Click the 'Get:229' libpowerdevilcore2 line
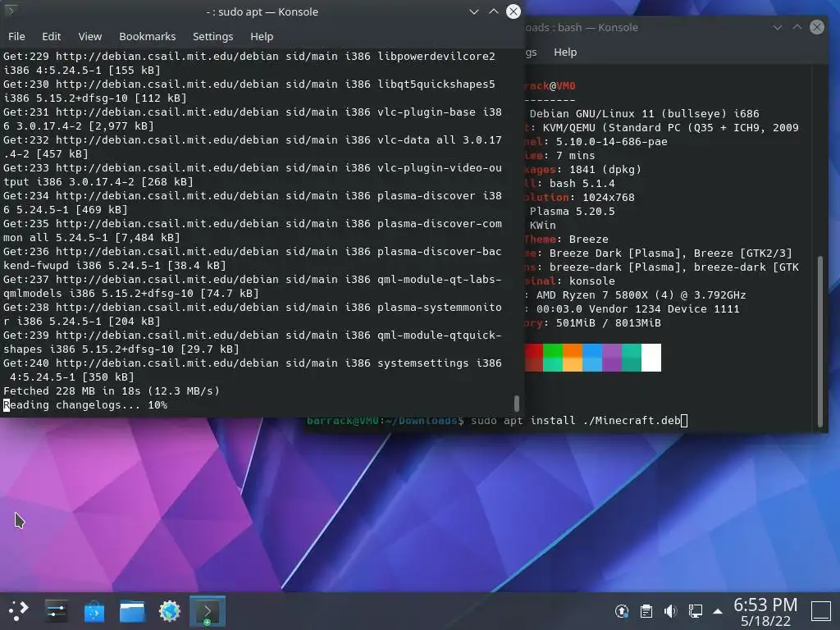The width and height of the screenshot is (840, 630). (x=249, y=62)
